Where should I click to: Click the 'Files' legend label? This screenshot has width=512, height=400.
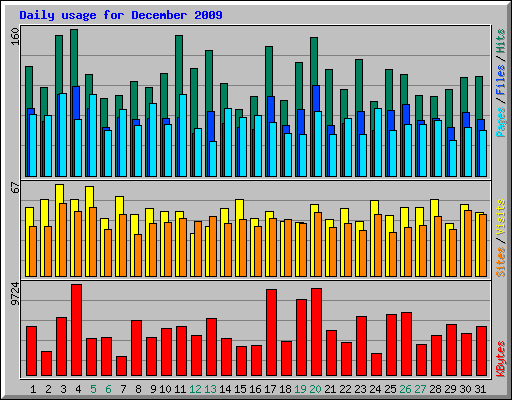pyautogui.click(x=500, y=79)
